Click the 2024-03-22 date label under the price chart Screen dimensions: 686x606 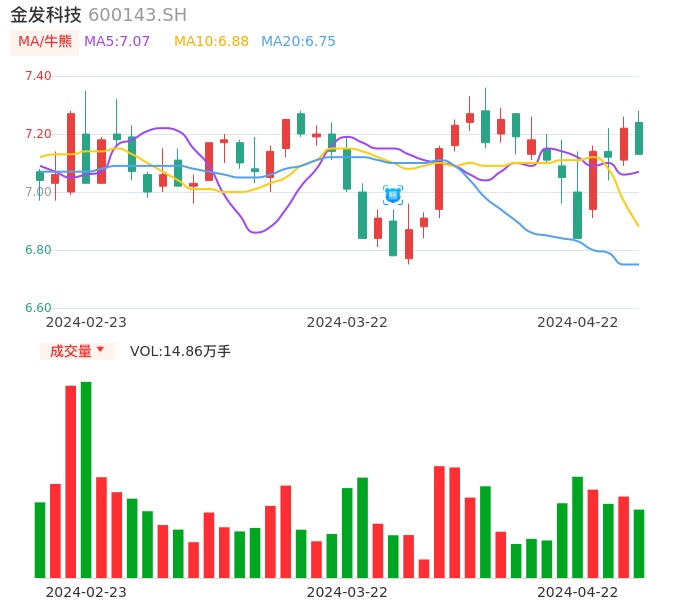(347, 322)
